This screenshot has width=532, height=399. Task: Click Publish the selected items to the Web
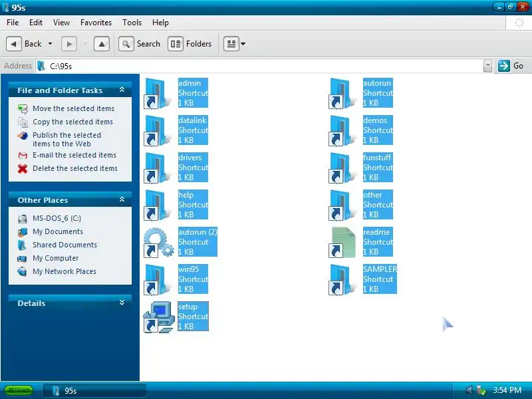tap(66, 140)
